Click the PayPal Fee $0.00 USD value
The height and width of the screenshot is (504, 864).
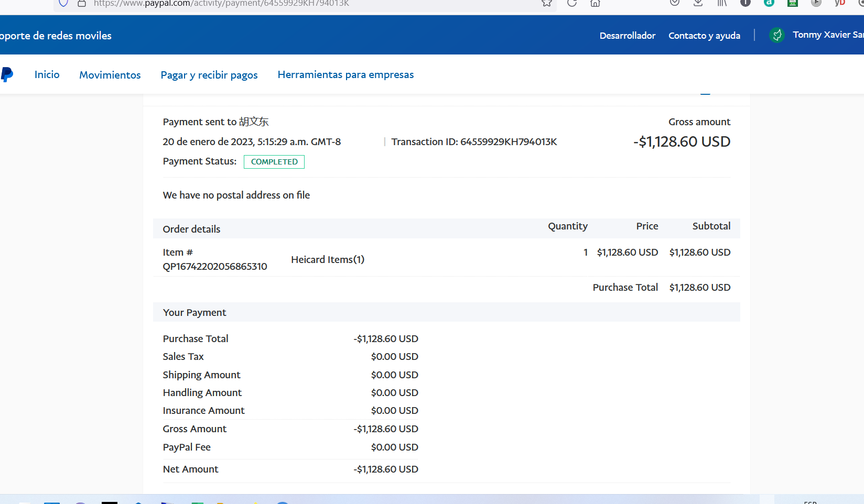pyautogui.click(x=394, y=447)
